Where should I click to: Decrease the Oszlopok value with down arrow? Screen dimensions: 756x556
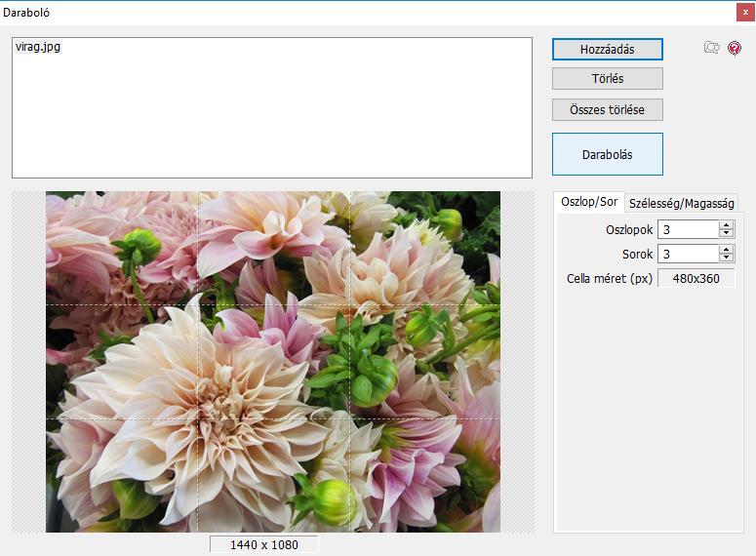[x=726, y=234]
